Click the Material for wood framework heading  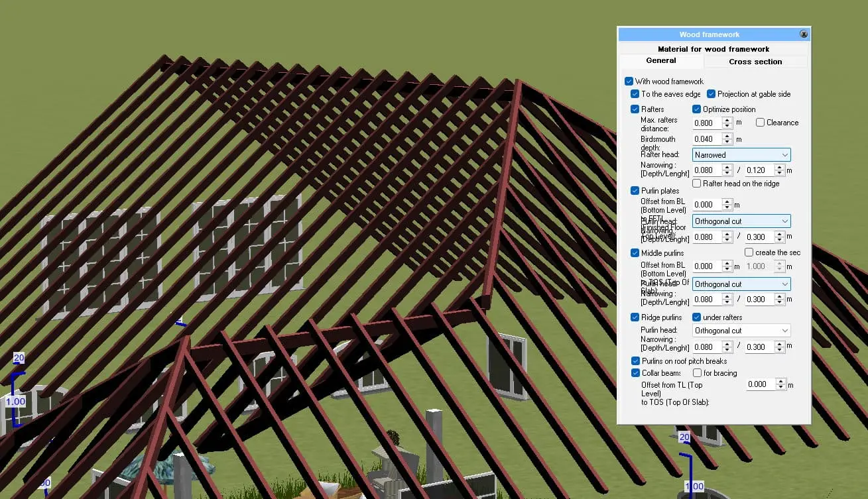coord(713,49)
